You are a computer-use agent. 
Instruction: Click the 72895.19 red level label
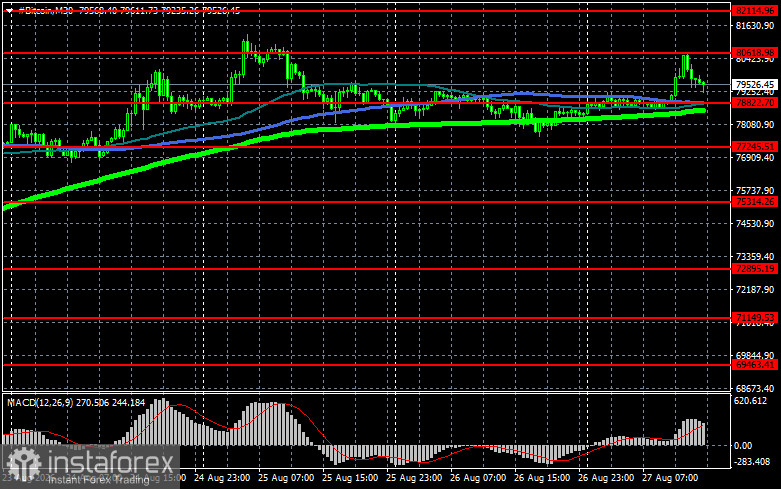point(755,269)
